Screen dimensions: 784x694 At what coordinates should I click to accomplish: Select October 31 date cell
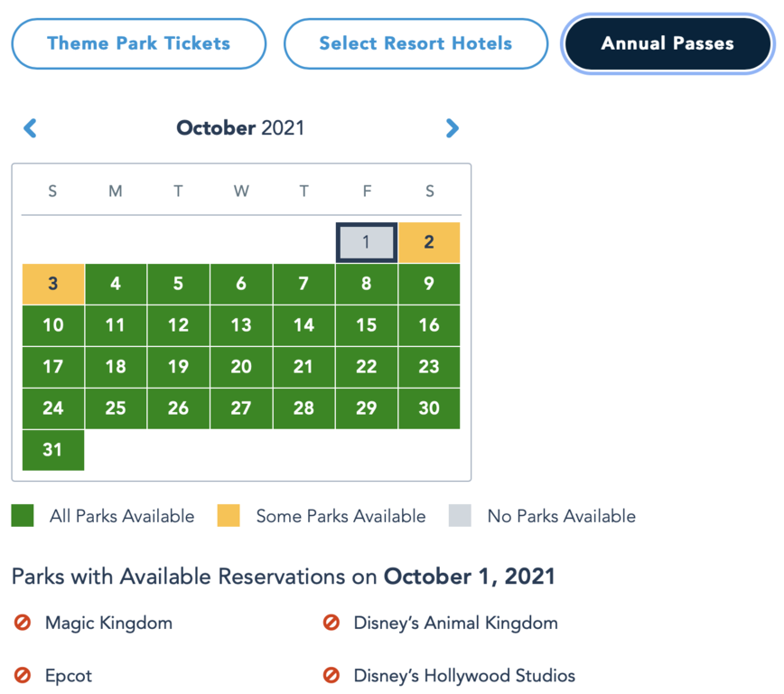[53, 450]
